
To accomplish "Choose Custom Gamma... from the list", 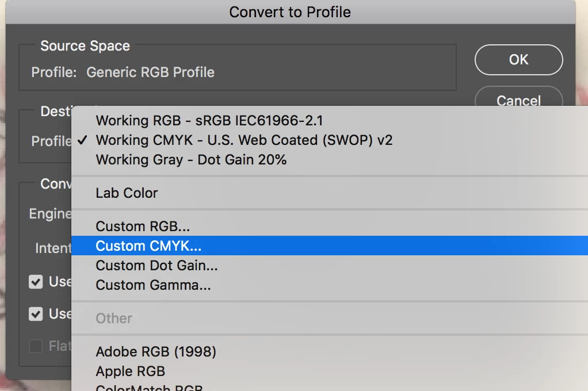I will pos(153,285).
